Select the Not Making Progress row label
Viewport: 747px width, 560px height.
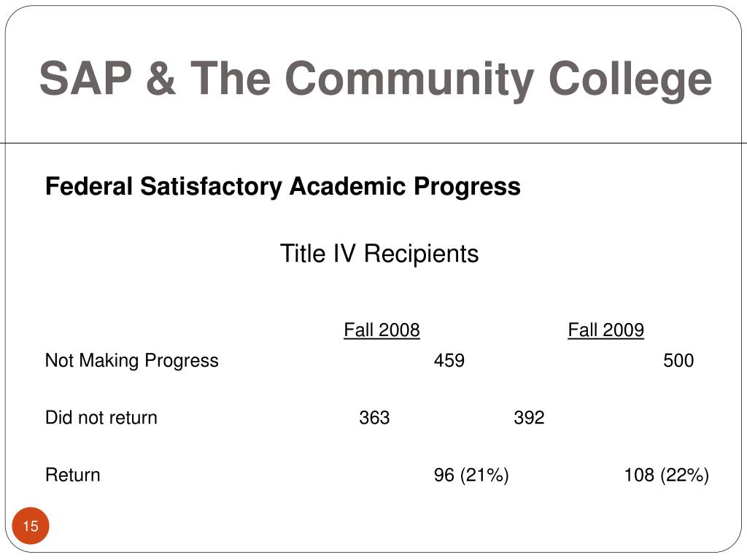132,360
